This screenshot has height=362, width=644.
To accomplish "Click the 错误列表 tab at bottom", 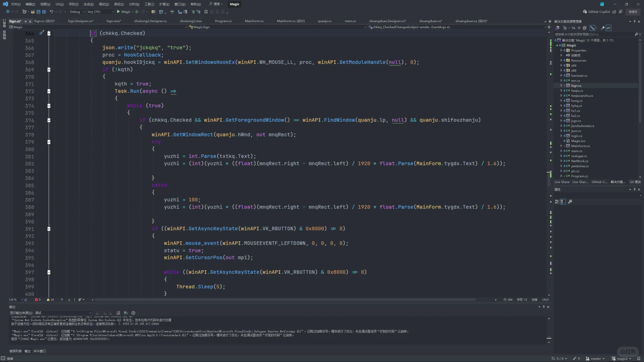I will 15,351.
